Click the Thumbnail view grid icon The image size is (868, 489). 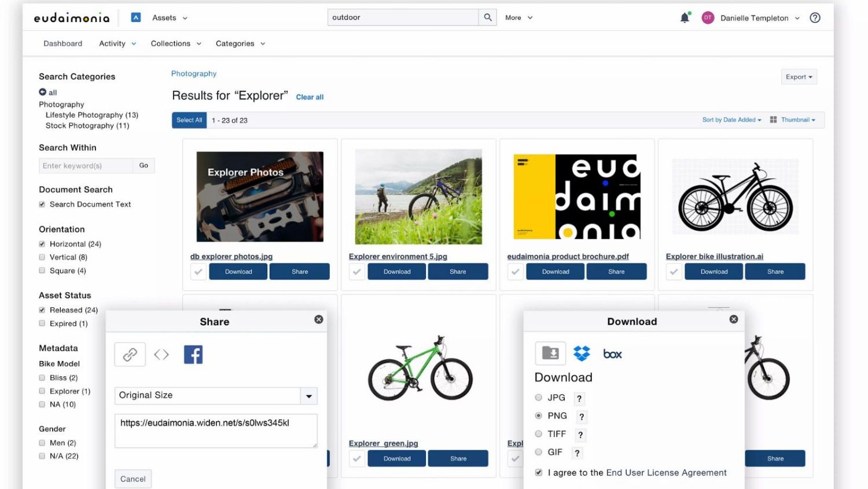tap(773, 120)
